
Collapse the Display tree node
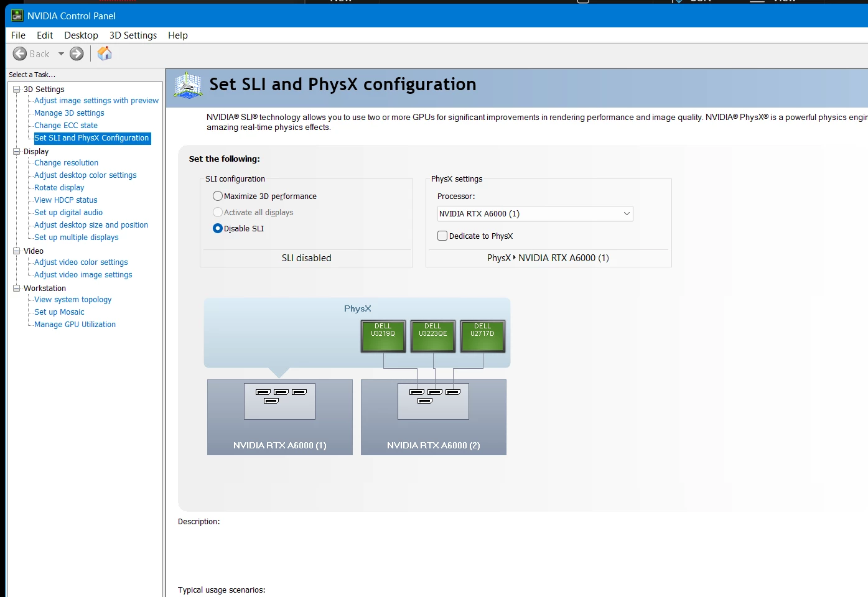coord(17,151)
